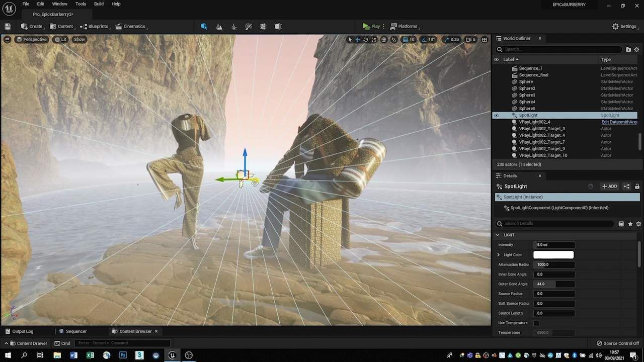Click the Source Control Off button
The image size is (644, 362).
tap(618, 343)
